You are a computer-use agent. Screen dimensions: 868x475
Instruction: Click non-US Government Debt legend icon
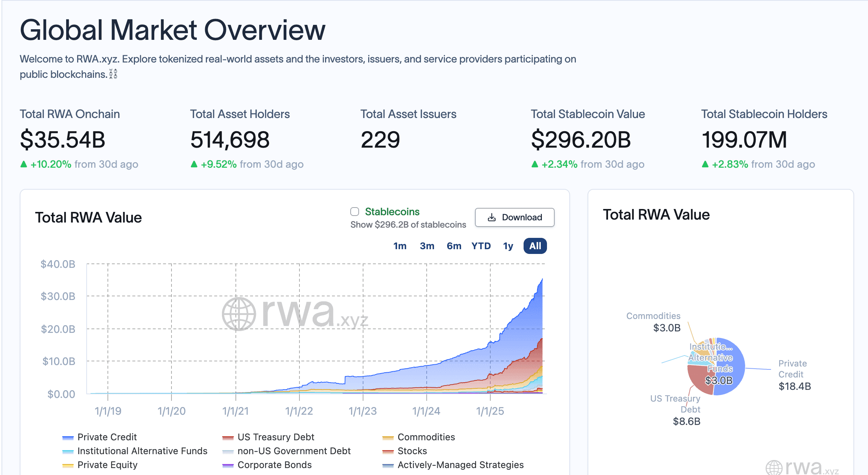coord(228,451)
